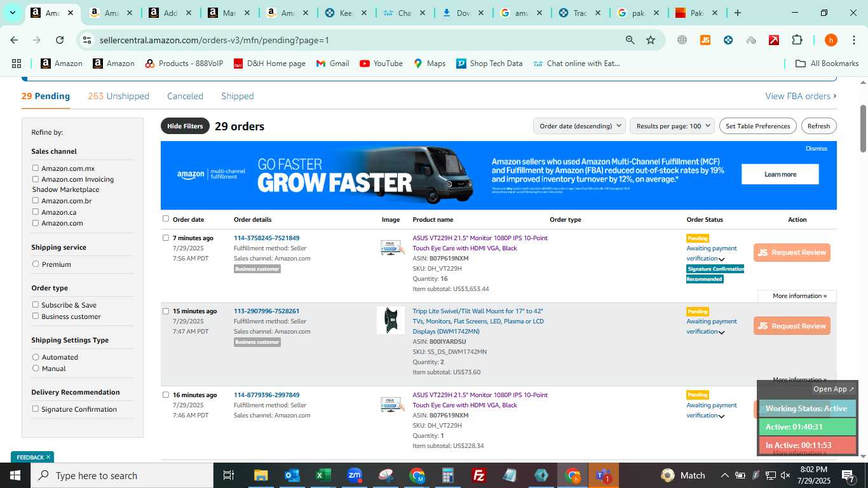Screen dimensions: 868x488
Task: Select order 114-3758245-7521849 checkbox
Action: [x=166, y=238]
